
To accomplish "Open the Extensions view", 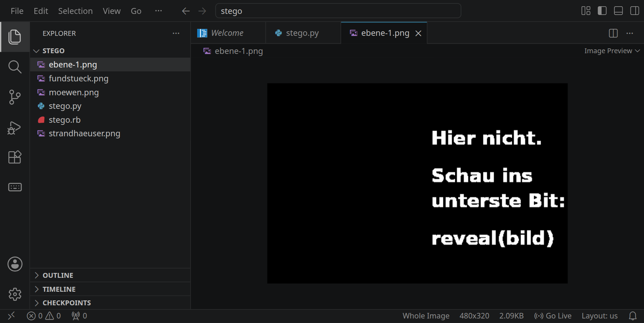I will click(15, 157).
